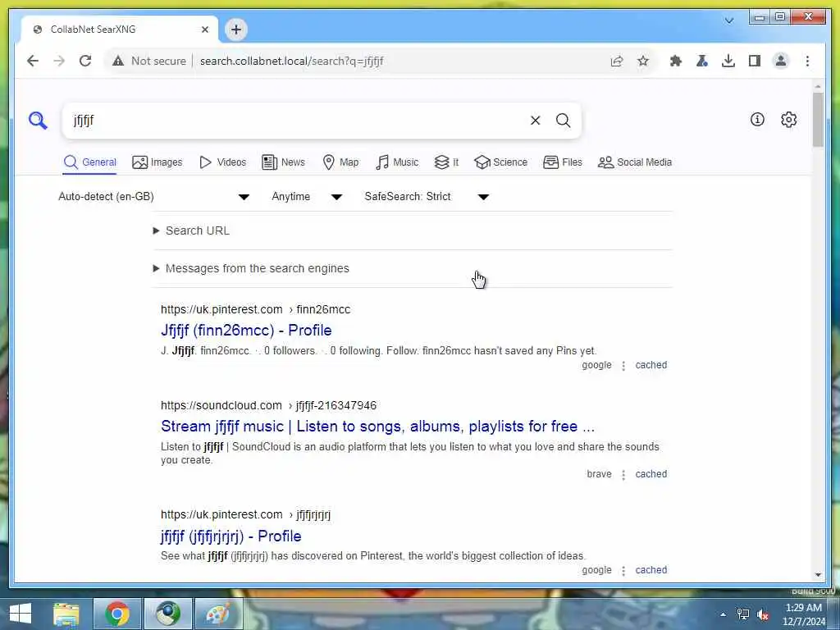Open jfjfjf (jfjfjrjrjrj) - Profile result

point(231,536)
